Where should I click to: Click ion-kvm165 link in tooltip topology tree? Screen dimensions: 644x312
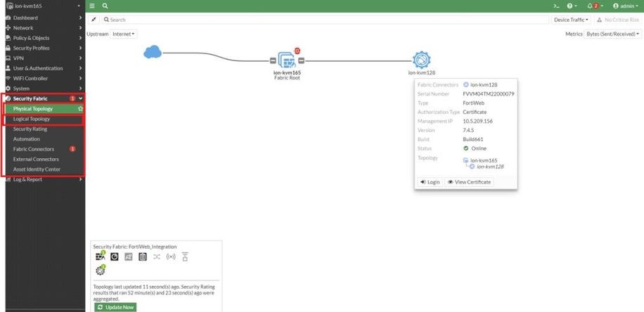point(484,160)
